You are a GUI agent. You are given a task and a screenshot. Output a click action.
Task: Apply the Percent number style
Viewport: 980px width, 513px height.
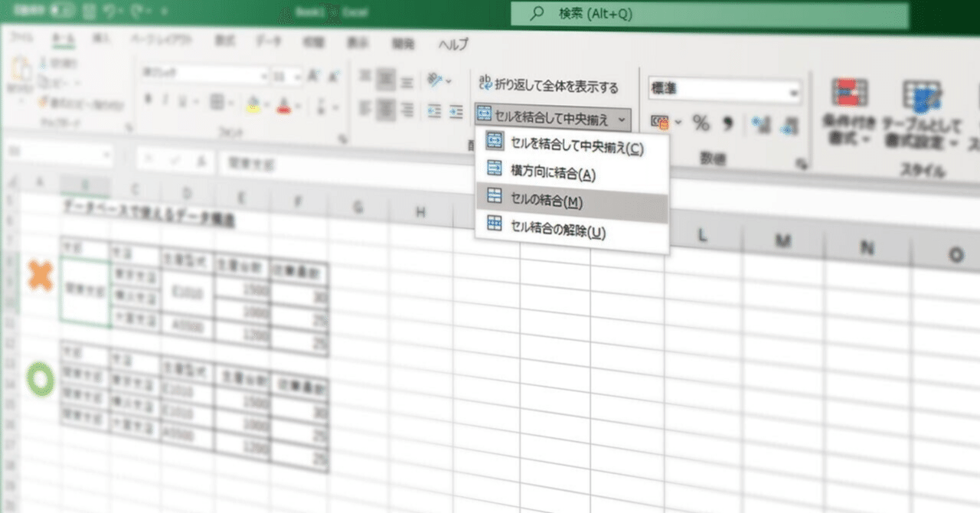click(x=701, y=123)
